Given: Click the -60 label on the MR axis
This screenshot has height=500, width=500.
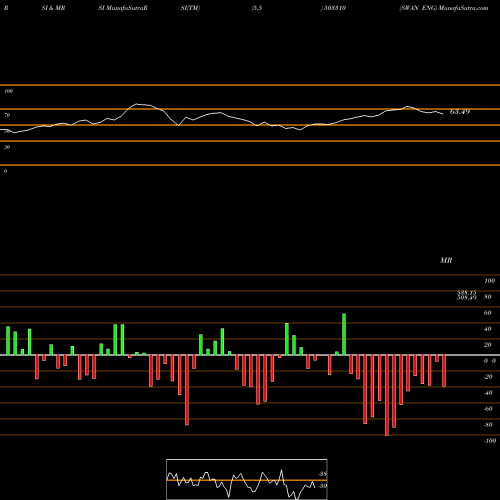Looking at the screenshot, I should pos(488,409).
